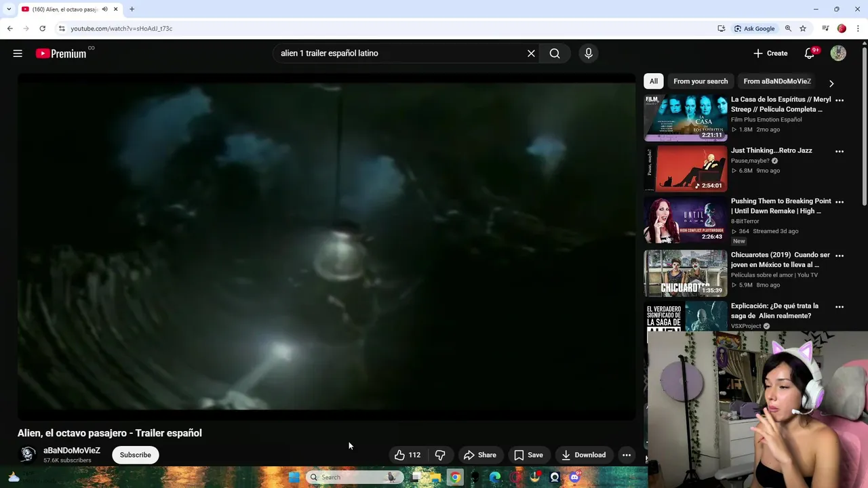Open the aBaNDoMoVieZ channel name link
868x488 pixels.
72,451
